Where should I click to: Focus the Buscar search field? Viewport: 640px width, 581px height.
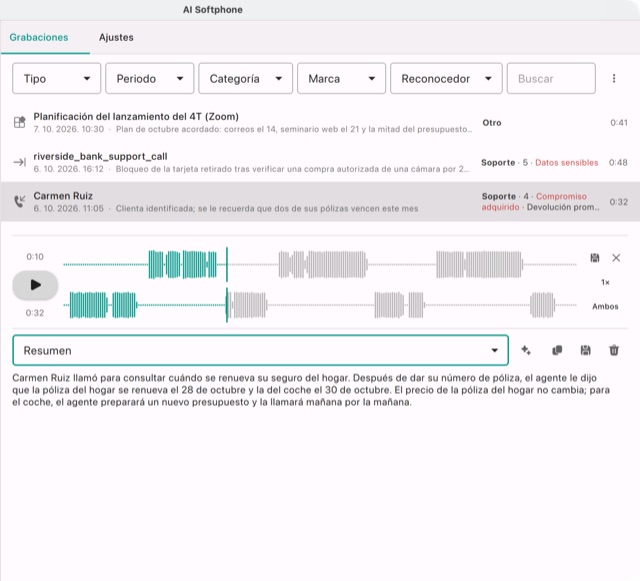(551, 78)
